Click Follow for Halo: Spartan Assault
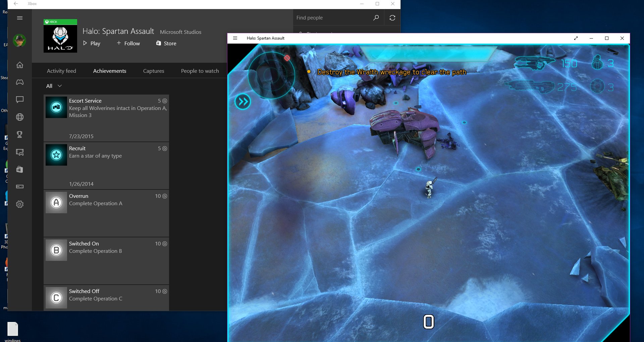 [128, 43]
